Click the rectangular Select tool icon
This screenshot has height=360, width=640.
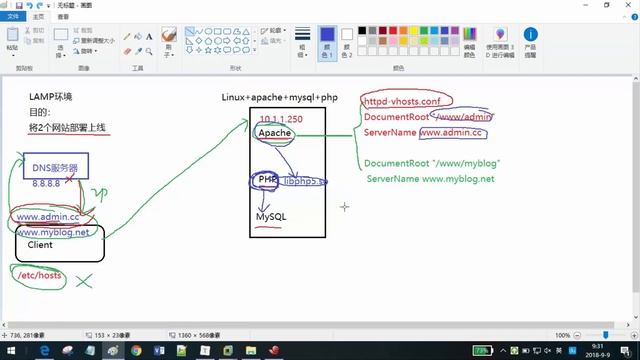(61, 35)
